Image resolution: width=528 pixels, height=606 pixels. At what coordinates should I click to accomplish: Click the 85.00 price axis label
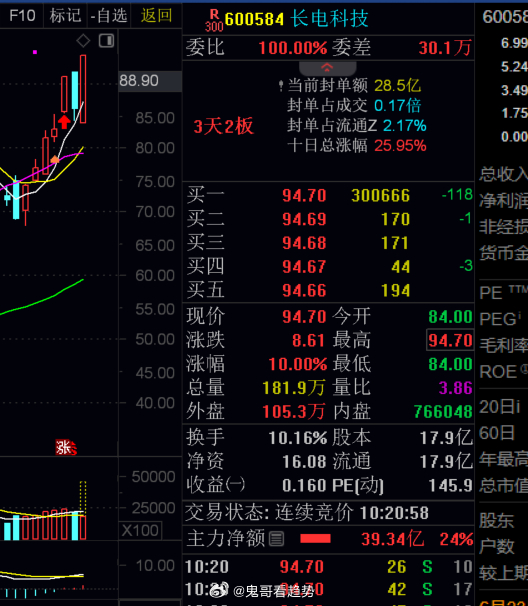pyautogui.click(x=155, y=118)
